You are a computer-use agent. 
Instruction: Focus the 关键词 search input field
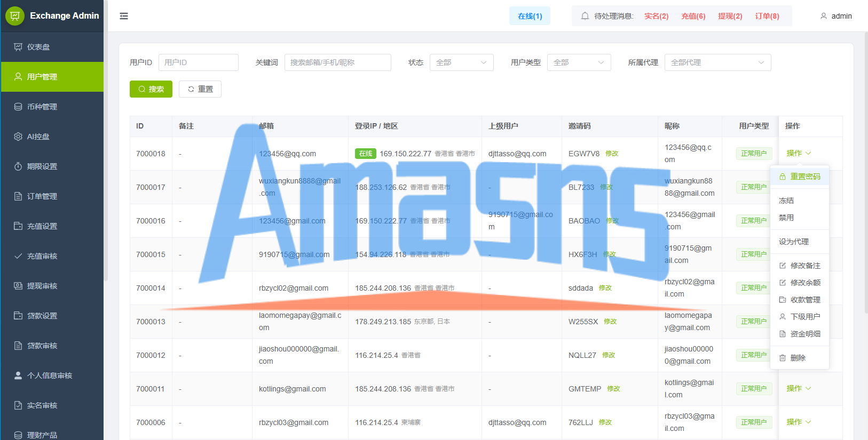point(338,62)
